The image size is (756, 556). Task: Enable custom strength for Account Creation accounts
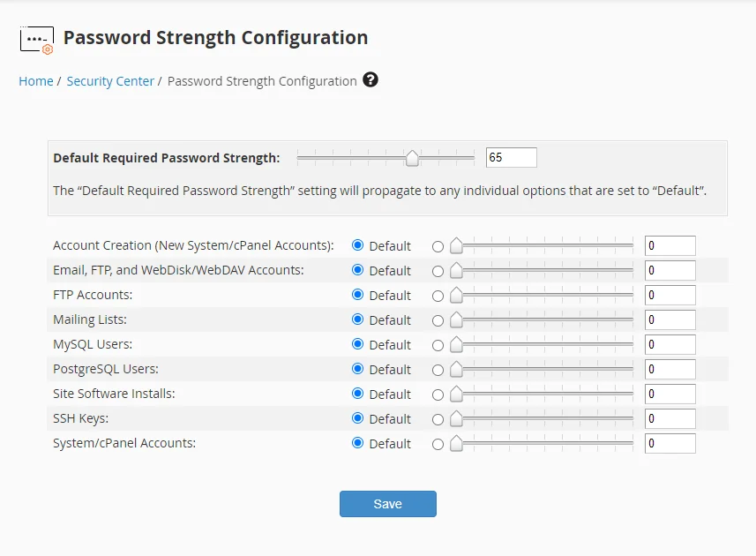pos(438,245)
